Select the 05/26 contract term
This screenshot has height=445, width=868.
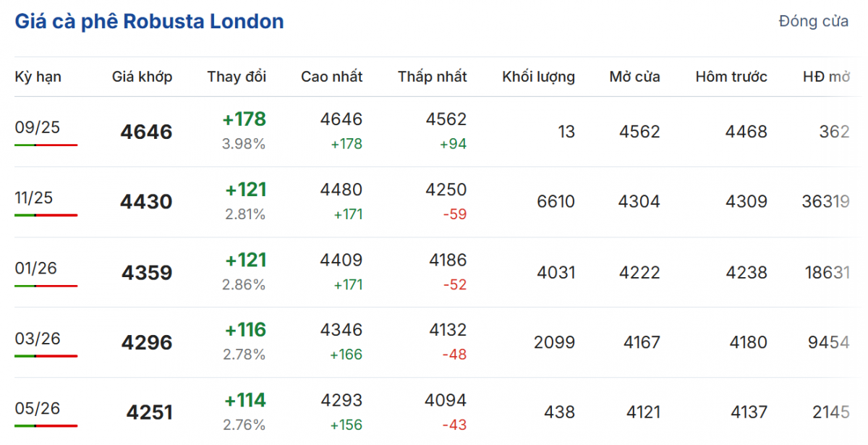[38, 408]
